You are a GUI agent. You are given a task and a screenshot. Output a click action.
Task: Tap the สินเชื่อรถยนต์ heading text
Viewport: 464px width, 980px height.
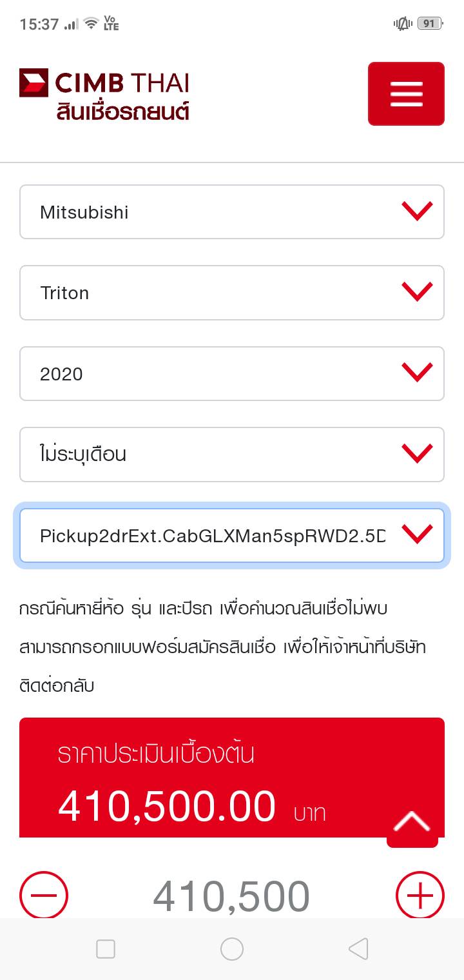pos(123,110)
